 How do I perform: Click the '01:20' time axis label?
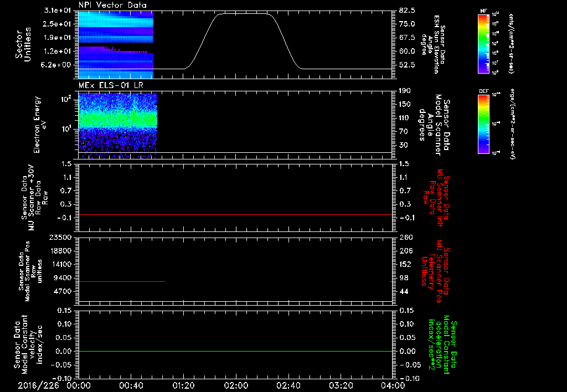[x=183, y=385]
